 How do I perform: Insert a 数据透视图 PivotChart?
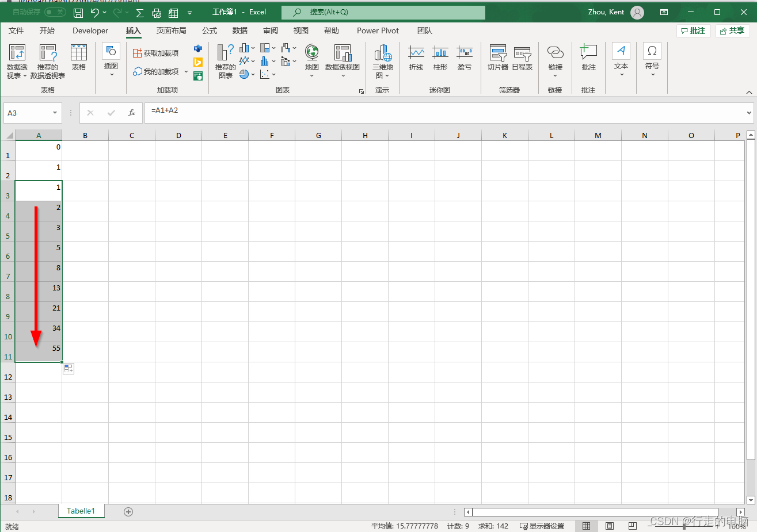(343, 60)
